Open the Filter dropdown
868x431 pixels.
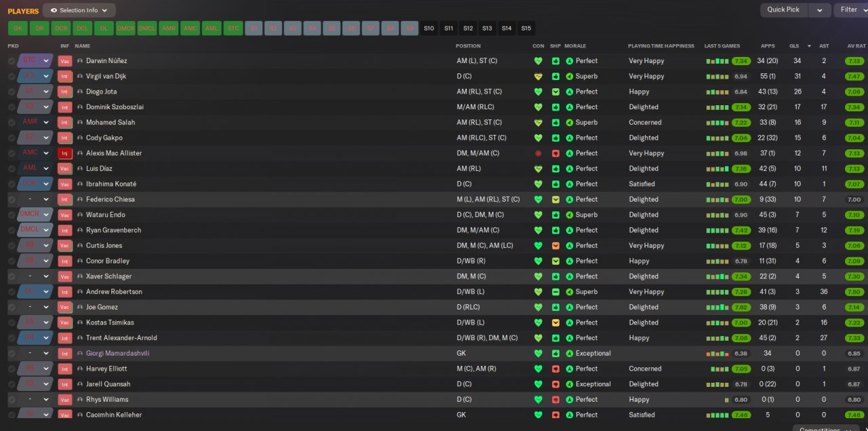[850, 10]
